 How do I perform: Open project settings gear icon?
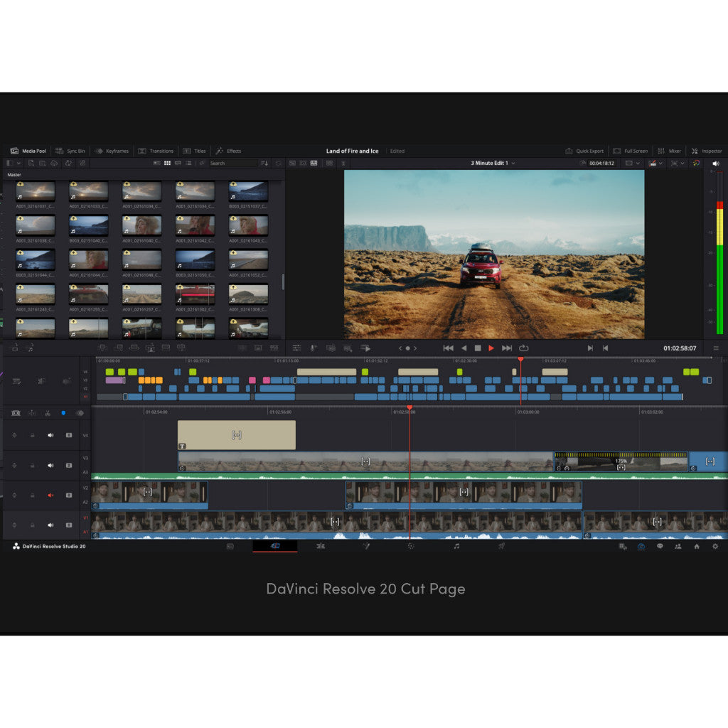tap(715, 547)
